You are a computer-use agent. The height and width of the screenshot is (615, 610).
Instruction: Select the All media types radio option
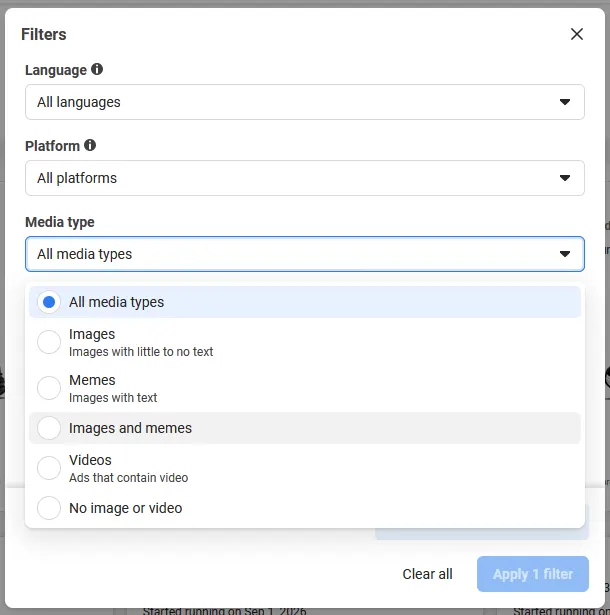tap(49, 302)
